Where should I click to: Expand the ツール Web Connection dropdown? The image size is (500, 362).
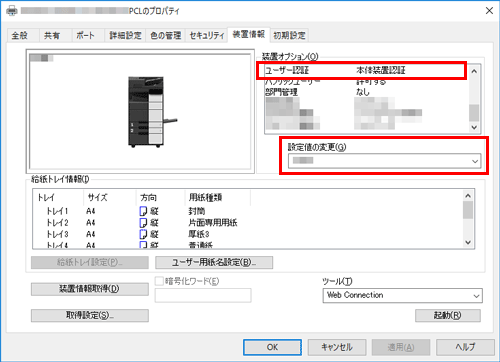click(x=402, y=296)
